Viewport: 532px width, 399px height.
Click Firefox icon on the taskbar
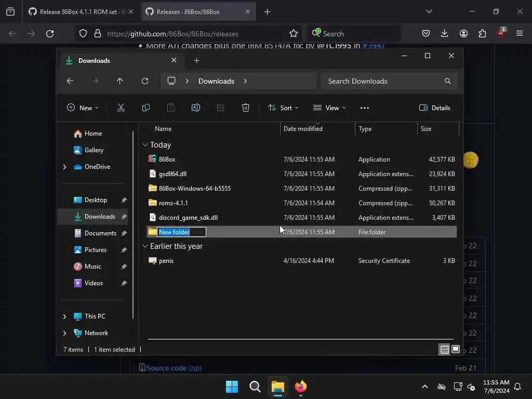301,387
